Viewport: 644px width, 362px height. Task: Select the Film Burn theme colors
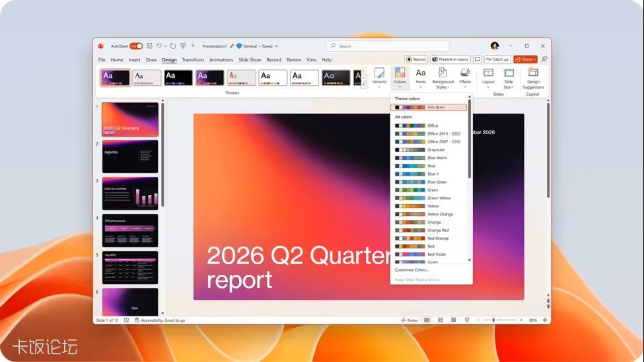coord(429,107)
